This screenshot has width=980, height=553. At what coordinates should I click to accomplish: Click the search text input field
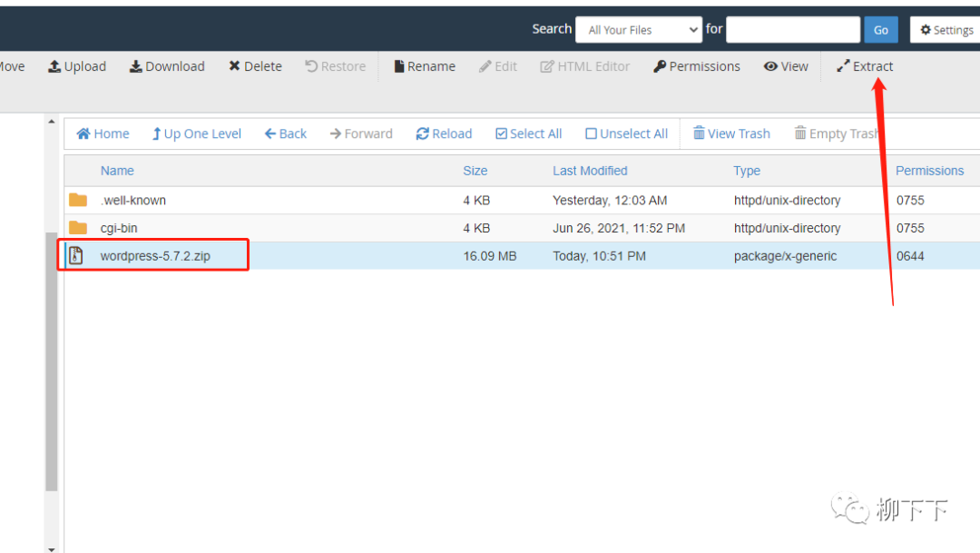click(792, 30)
